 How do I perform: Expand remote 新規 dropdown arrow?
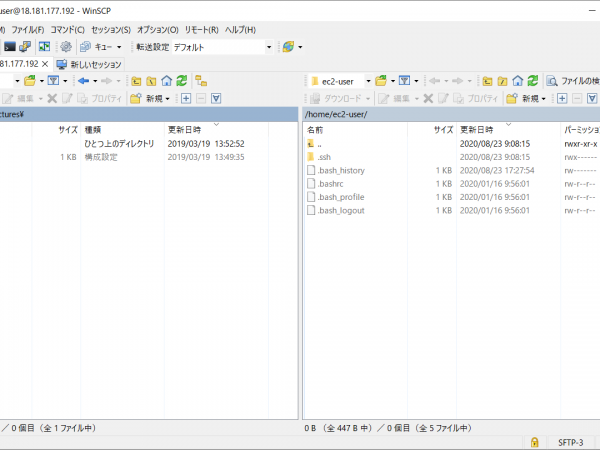tap(543, 99)
